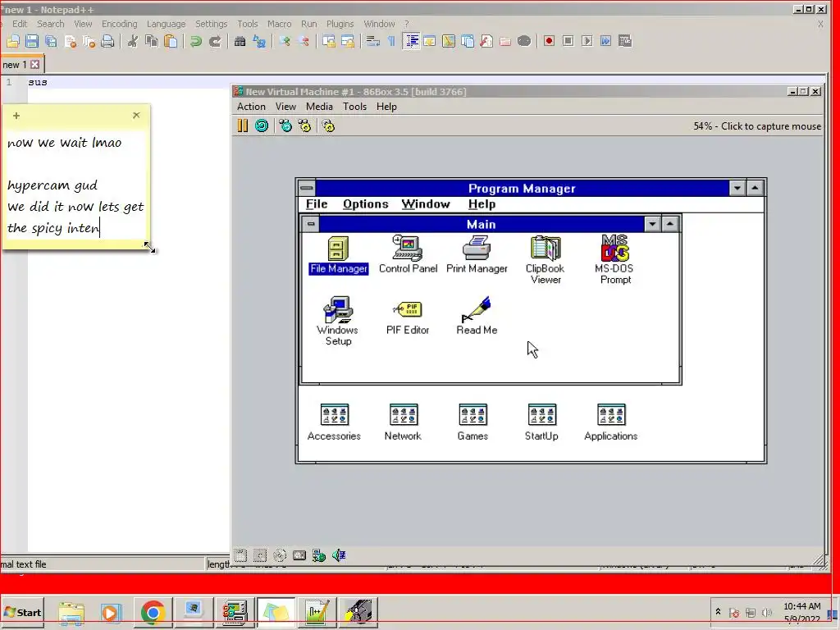
Task: Maximize Main group with its up arrow
Action: [x=670, y=224]
